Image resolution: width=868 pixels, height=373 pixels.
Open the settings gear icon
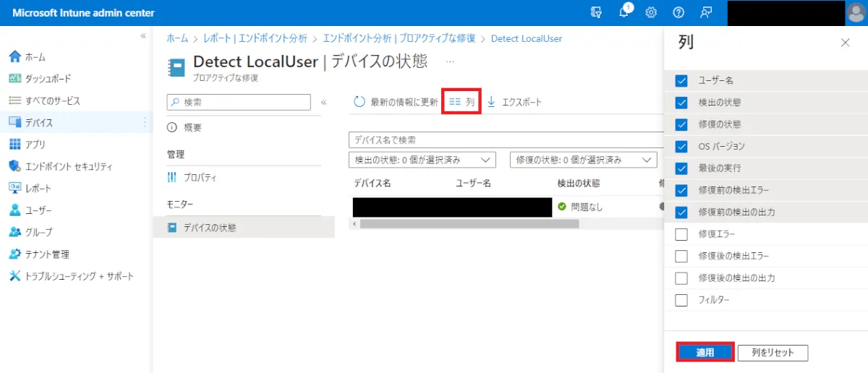pyautogui.click(x=651, y=12)
